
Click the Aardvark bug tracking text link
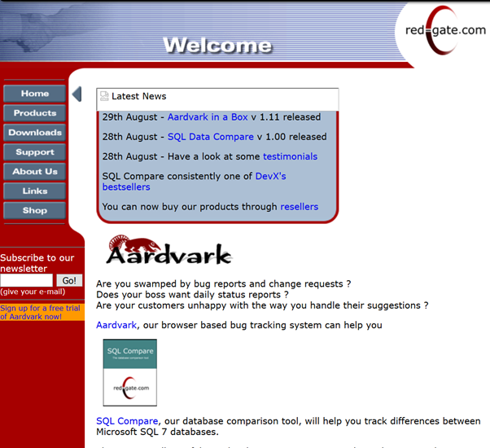click(x=116, y=325)
